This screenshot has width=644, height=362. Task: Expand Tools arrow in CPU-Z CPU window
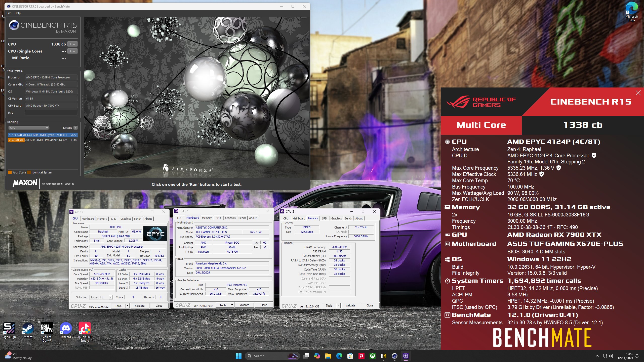pyautogui.click(x=127, y=306)
